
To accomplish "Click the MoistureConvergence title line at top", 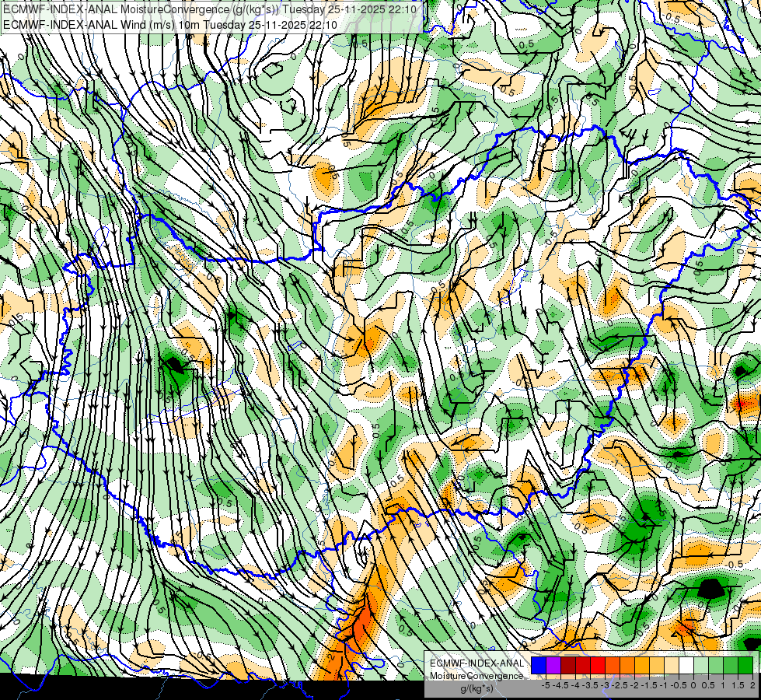I will tap(210, 9).
